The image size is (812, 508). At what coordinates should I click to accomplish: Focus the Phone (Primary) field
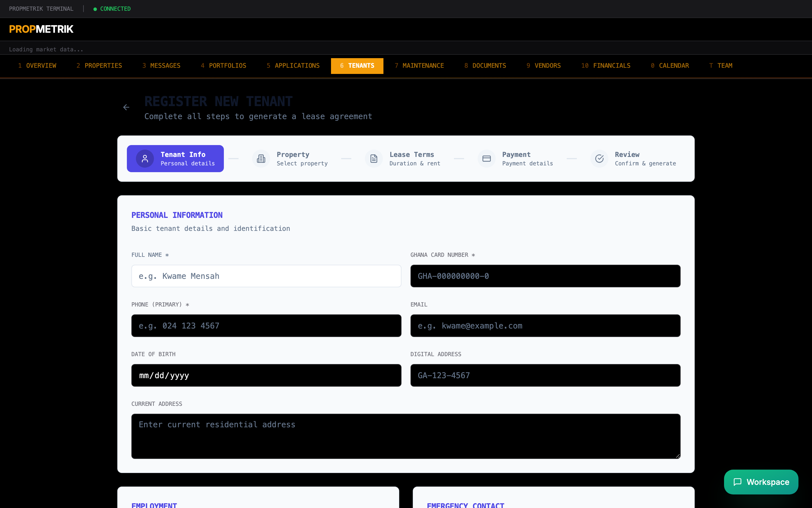(x=266, y=326)
